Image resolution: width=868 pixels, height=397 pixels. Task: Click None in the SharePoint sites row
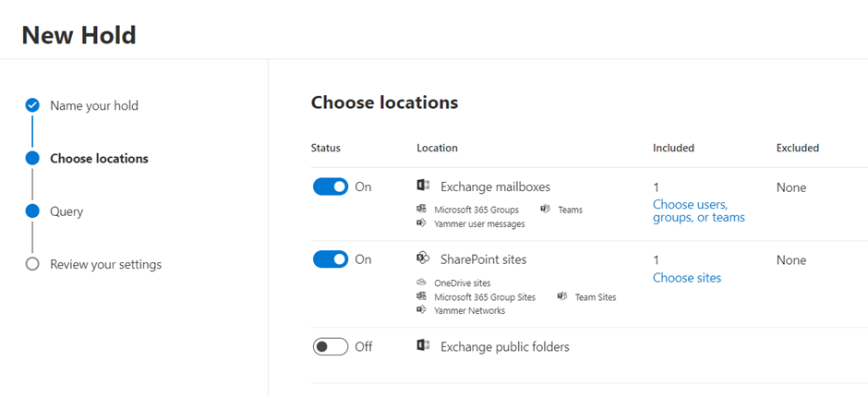tap(791, 260)
